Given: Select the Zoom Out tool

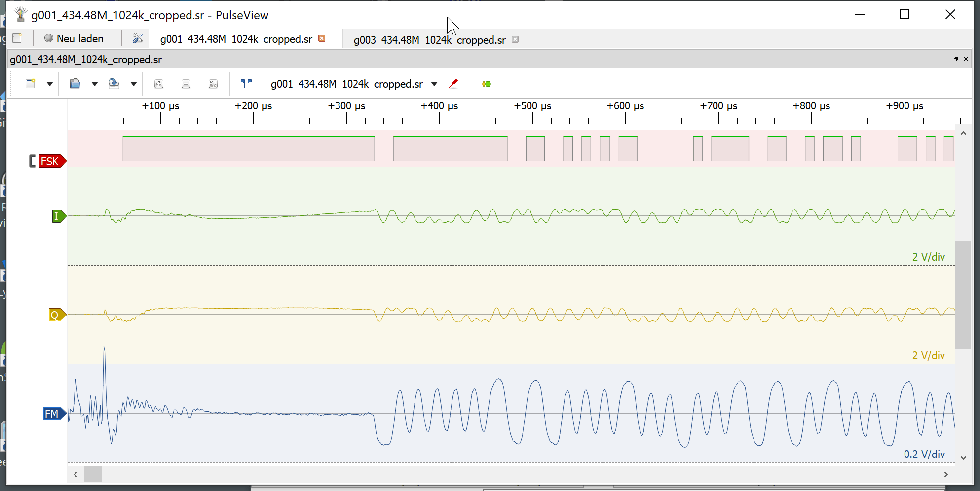Looking at the screenshot, I should click(186, 84).
